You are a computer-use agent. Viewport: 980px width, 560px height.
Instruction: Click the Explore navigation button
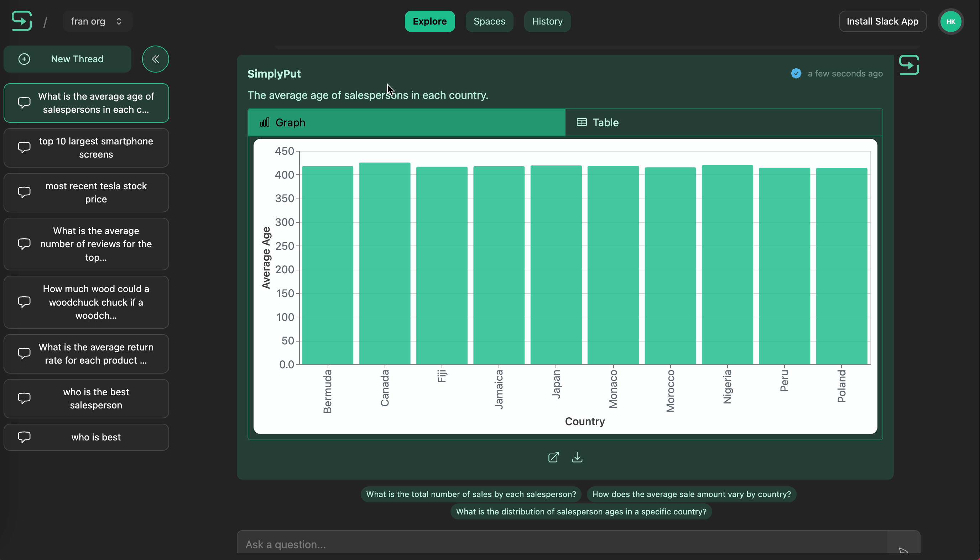click(x=430, y=21)
